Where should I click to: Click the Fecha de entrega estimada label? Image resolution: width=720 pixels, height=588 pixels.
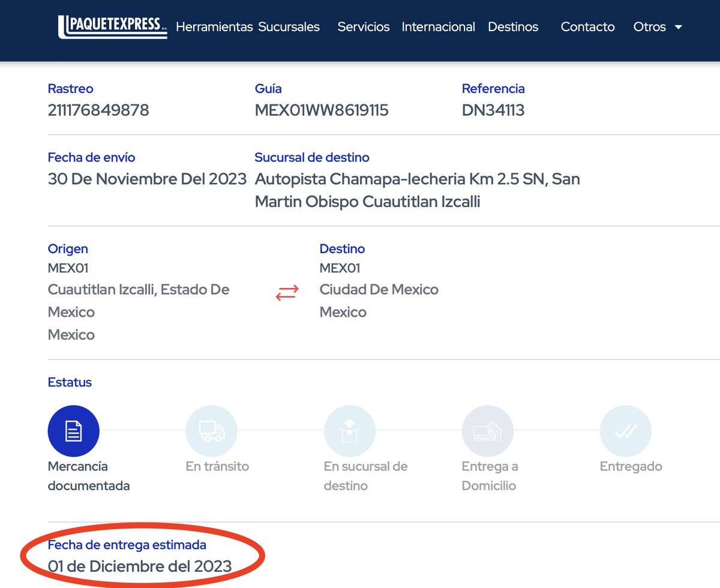(127, 545)
